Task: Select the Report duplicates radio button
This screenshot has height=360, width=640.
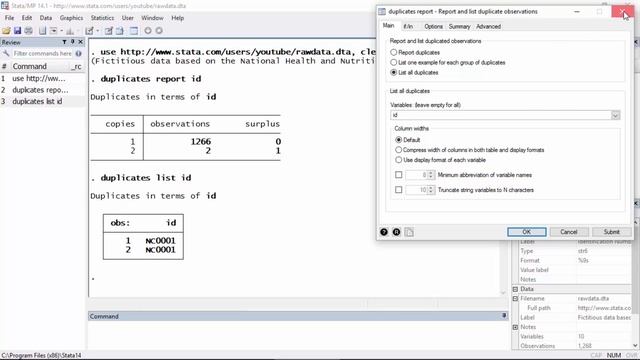Action: pyautogui.click(x=393, y=52)
